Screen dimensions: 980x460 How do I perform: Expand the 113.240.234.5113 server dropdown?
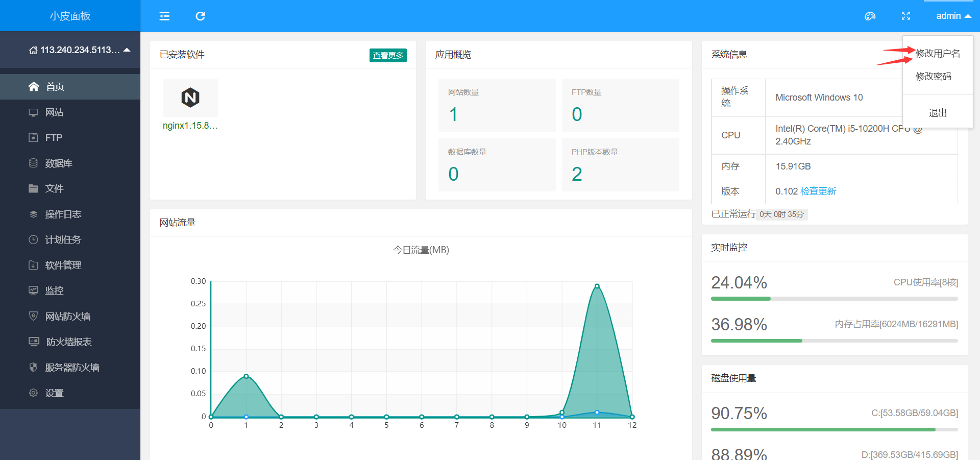pyautogui.click(x=80, y=50)
